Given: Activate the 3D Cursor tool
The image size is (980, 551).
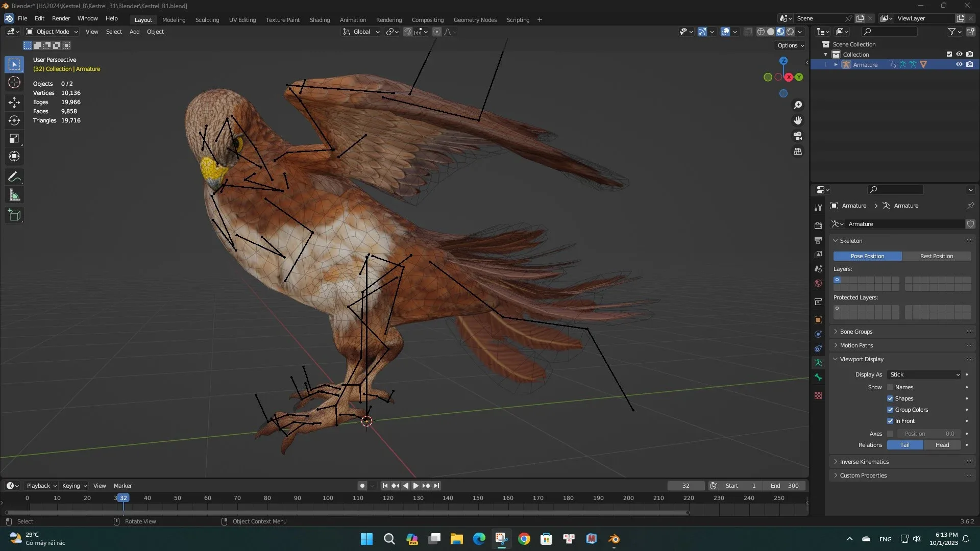Looking at the screenshot, I should tap(14, 83).
